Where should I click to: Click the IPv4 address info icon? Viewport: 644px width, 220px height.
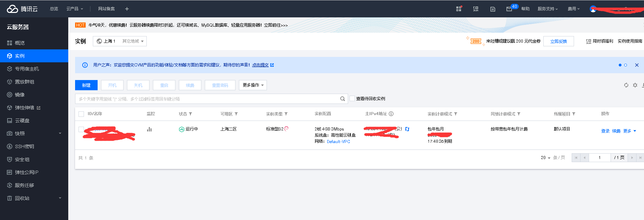(391, 114)
